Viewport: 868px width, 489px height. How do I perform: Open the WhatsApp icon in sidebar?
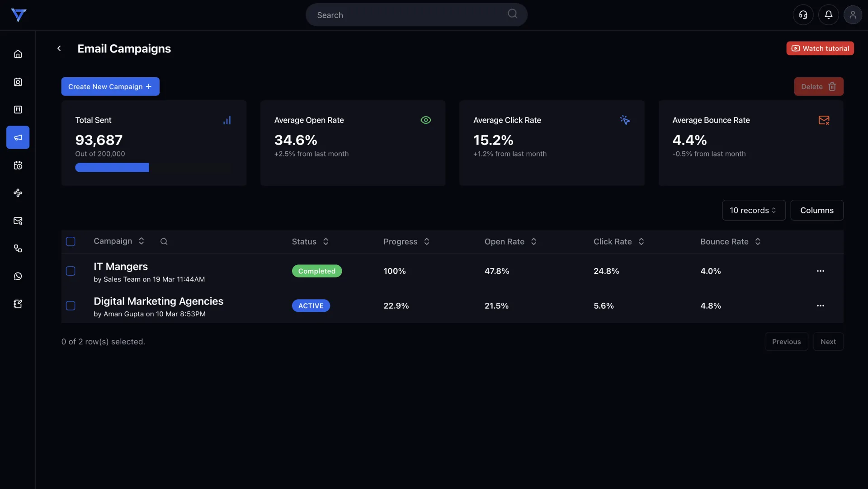pos(18,276)
